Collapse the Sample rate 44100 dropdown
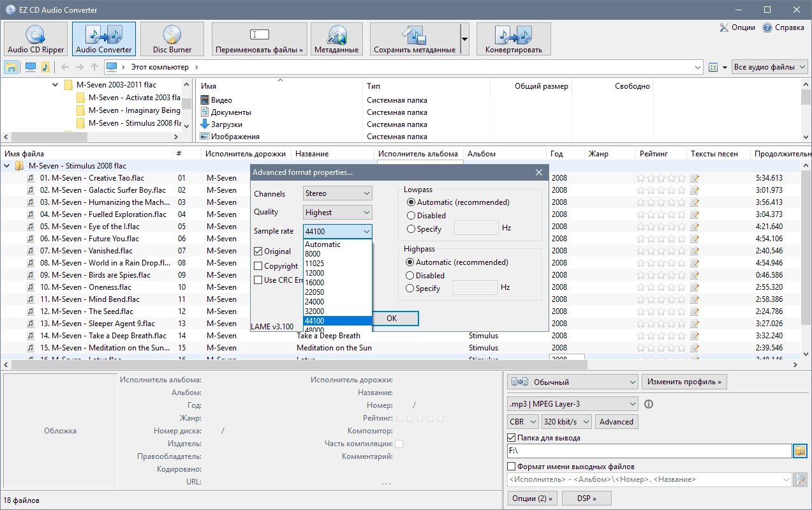Screen dimensions: 812x510 pyautogui.click(x=337, y=232)
